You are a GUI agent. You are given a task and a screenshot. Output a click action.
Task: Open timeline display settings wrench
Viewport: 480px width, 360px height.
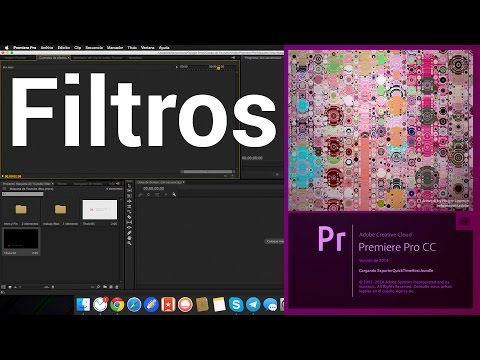tap(174, 194)
